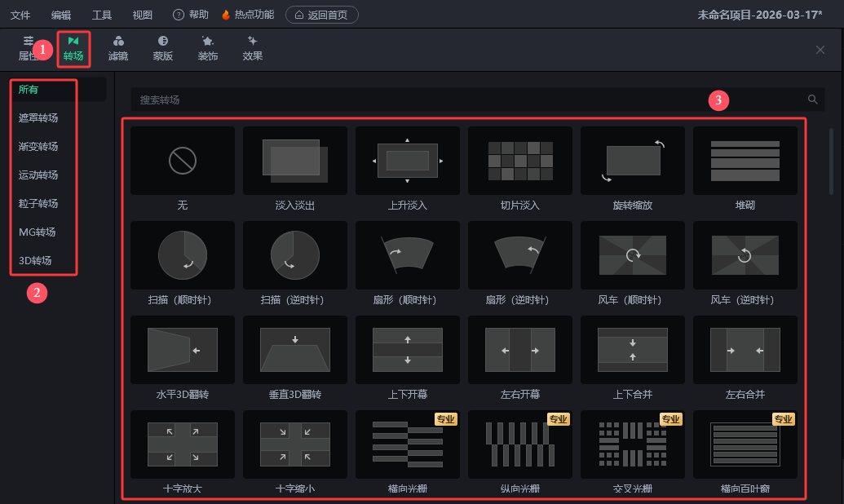This screenshot has width=844, height=504.
Task: Open the 工具 menu
Action: pos(102,15)
